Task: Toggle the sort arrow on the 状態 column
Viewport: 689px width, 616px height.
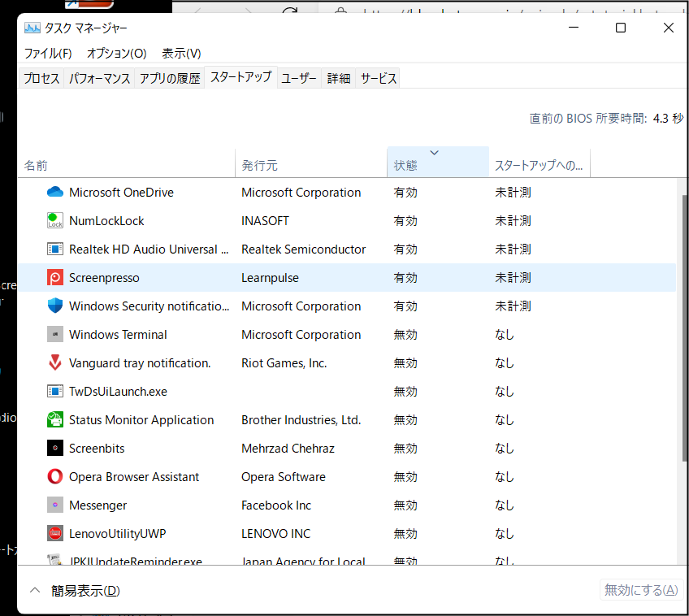Action: (x=434, y=153)
